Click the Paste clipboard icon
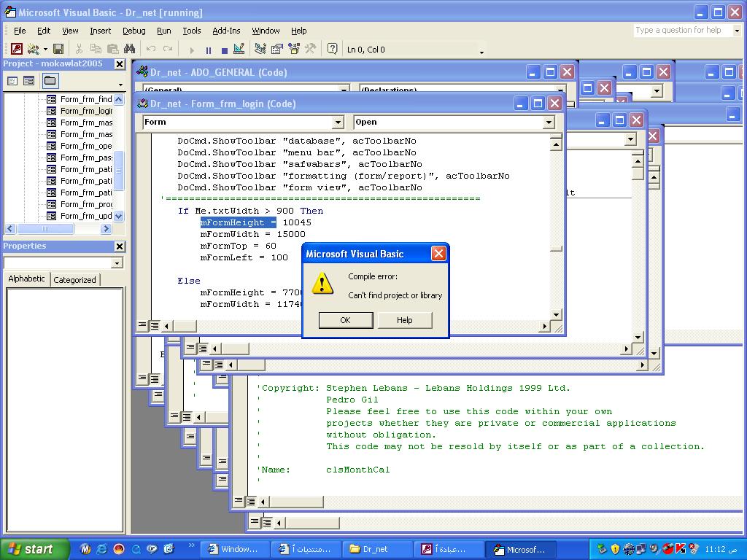 click(113, 49)
